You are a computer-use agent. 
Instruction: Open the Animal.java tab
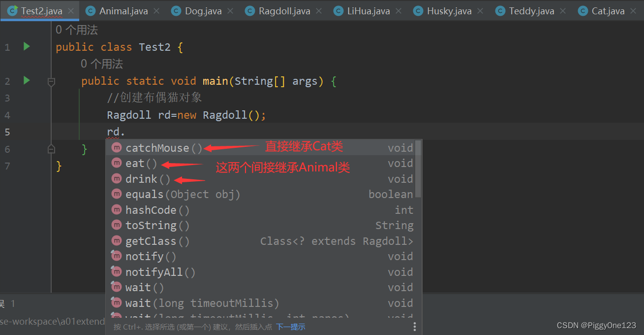pos(123,11)
